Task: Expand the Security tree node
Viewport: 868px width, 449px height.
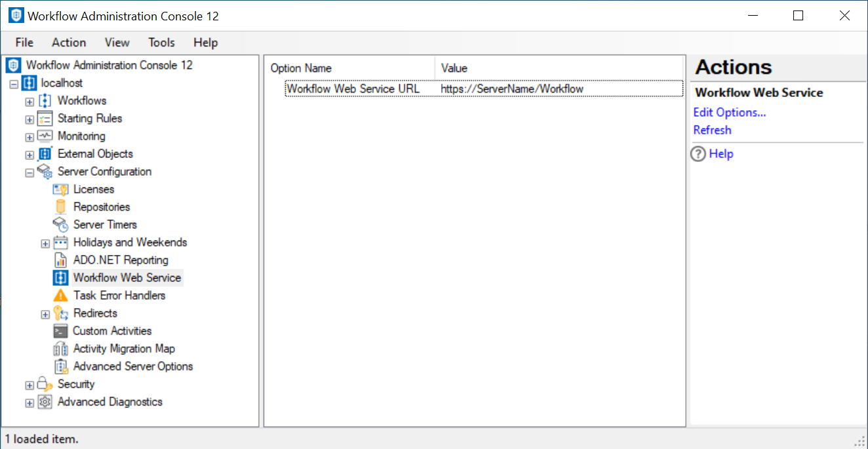Action: coord(30,385)
